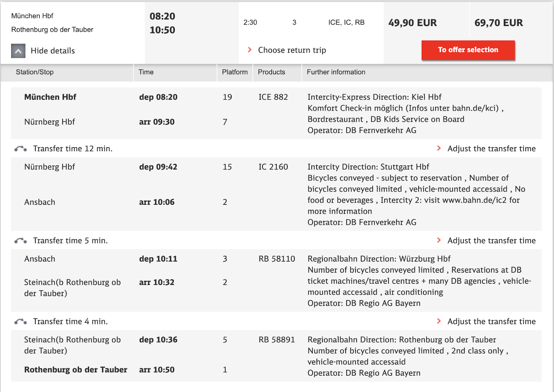
Task: Click the Station/Stop column header
Action: click(35, 72)
